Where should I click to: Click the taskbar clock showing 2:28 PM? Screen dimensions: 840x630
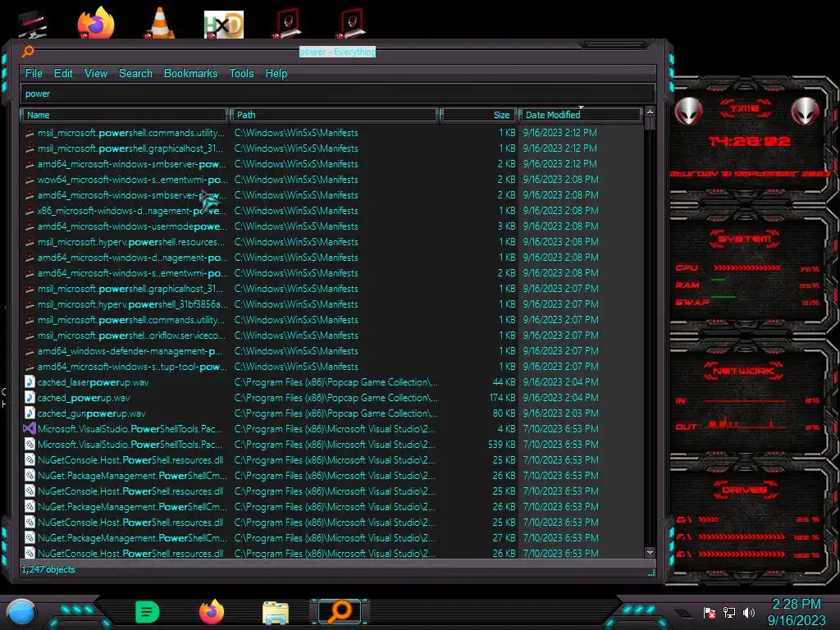coord(796,612)
